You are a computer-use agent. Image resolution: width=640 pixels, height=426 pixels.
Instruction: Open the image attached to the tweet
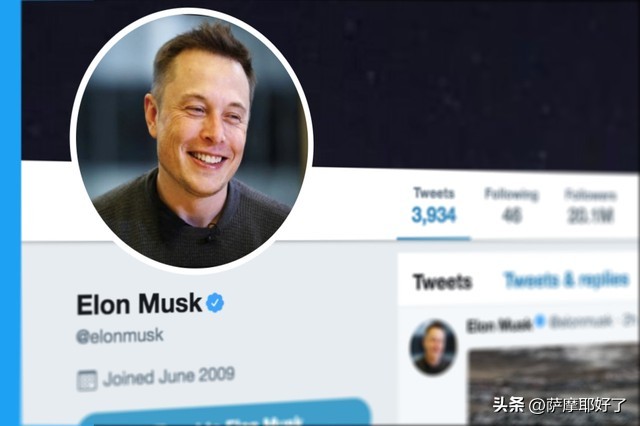[x=553, y=386]
